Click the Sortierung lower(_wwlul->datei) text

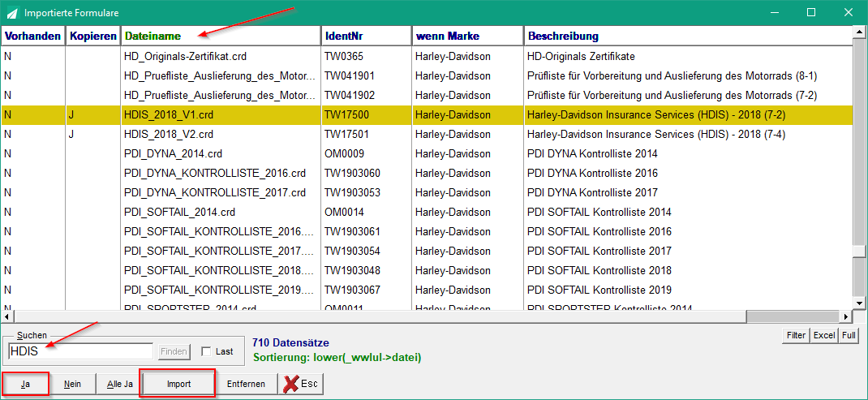337,358
